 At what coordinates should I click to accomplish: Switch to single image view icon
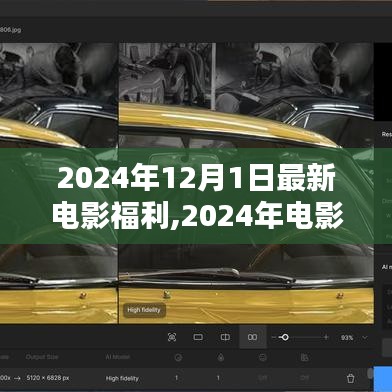tap(198, 337)
